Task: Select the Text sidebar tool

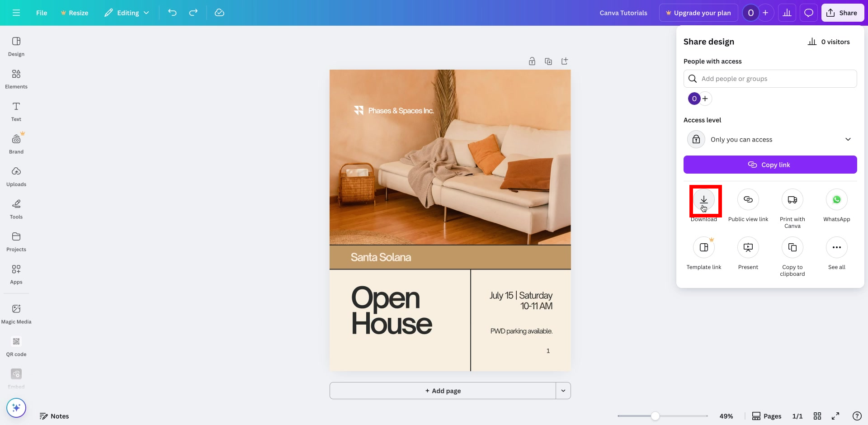Action: [x=16, y=111]
